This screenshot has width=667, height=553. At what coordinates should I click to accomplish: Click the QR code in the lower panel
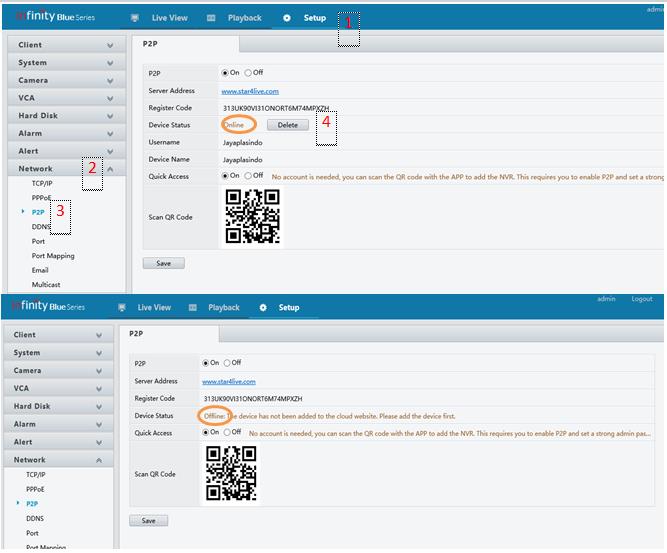click(231, 474)
